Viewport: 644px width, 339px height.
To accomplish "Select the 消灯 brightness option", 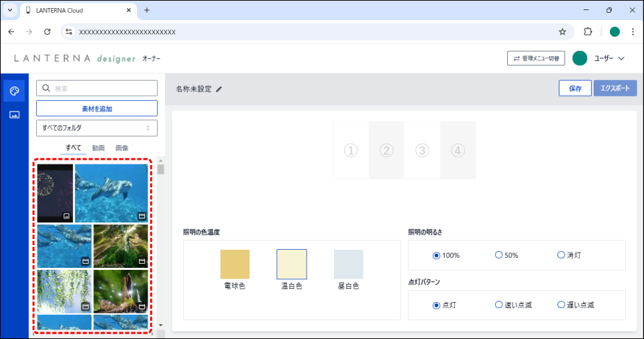I will click(x=561, y=255).
